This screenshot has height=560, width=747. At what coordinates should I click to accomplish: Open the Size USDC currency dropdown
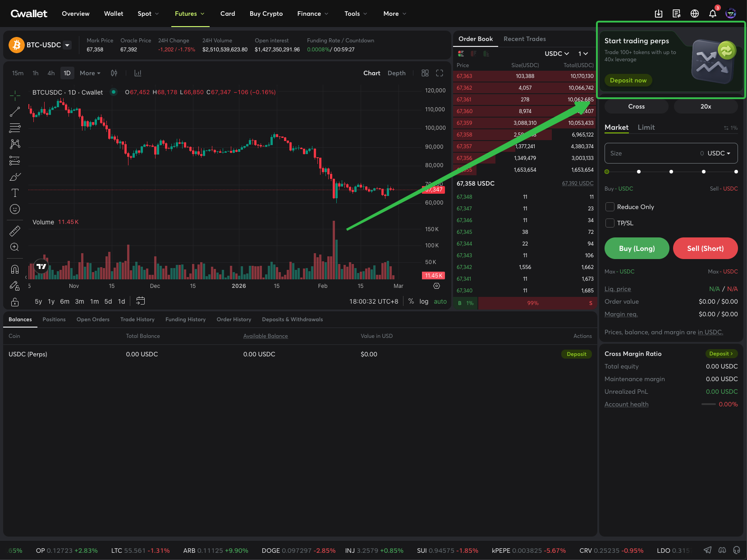(719, 153)
